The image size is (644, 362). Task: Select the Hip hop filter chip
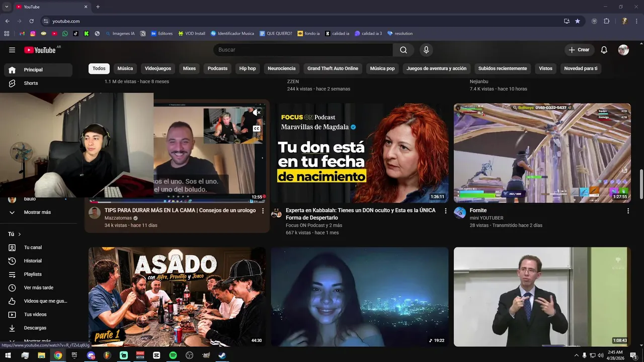(248, 68)
